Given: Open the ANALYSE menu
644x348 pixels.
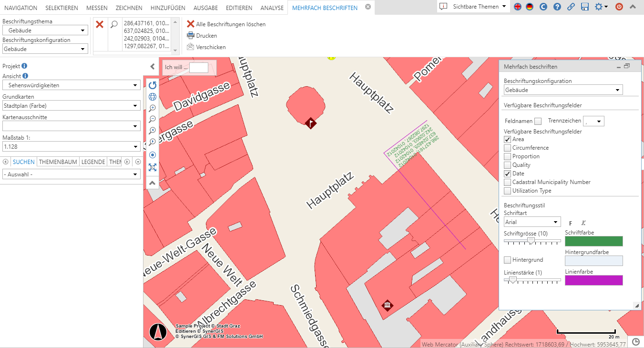Looking at the screenshot, I should pos(272,8).
